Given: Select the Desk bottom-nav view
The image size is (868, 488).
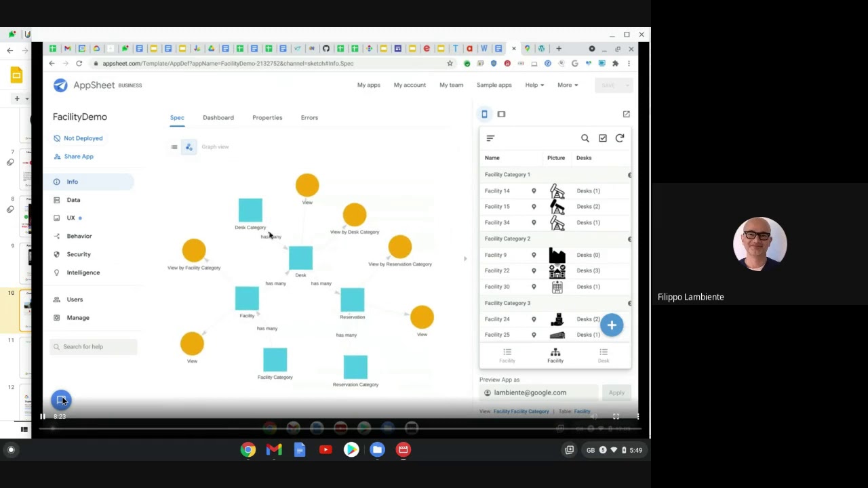Looking at the screenshot, I should [604, 356].
